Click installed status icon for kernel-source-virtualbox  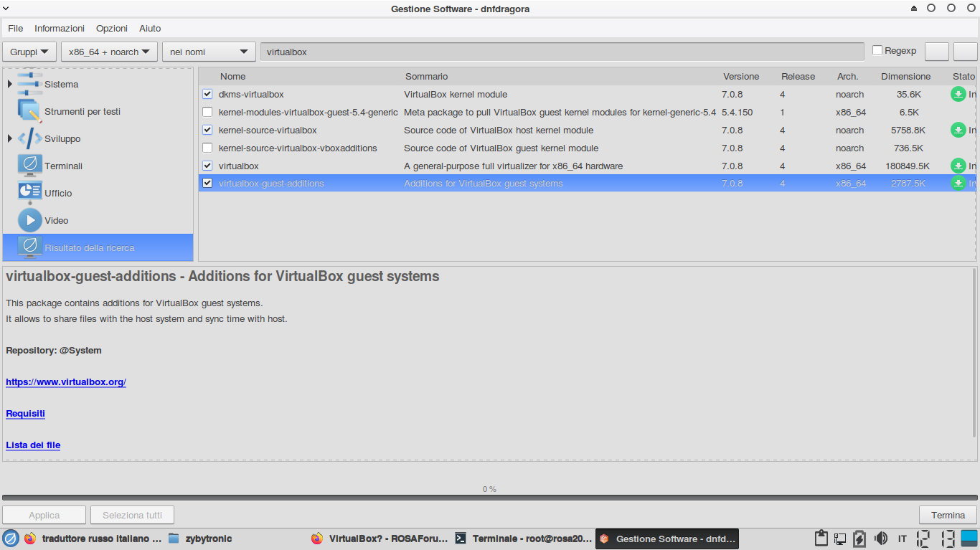coord(958,130)
